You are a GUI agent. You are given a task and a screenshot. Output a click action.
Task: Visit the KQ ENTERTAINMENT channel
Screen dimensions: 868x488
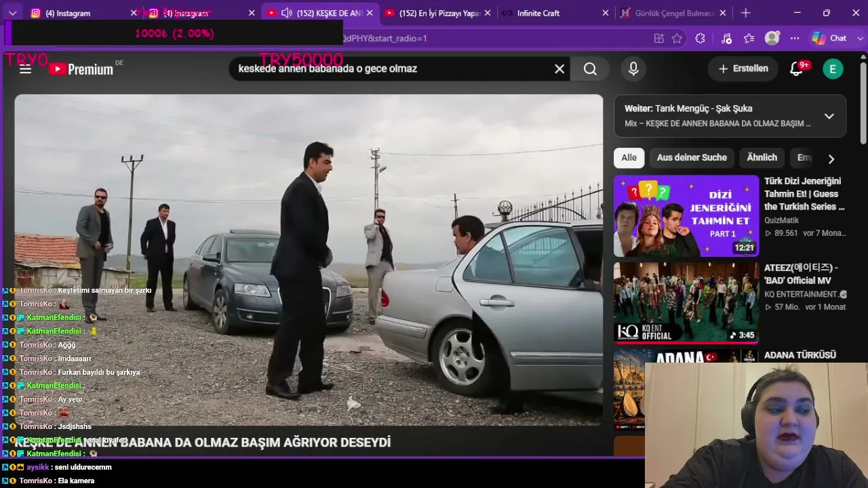coord(801,294)
